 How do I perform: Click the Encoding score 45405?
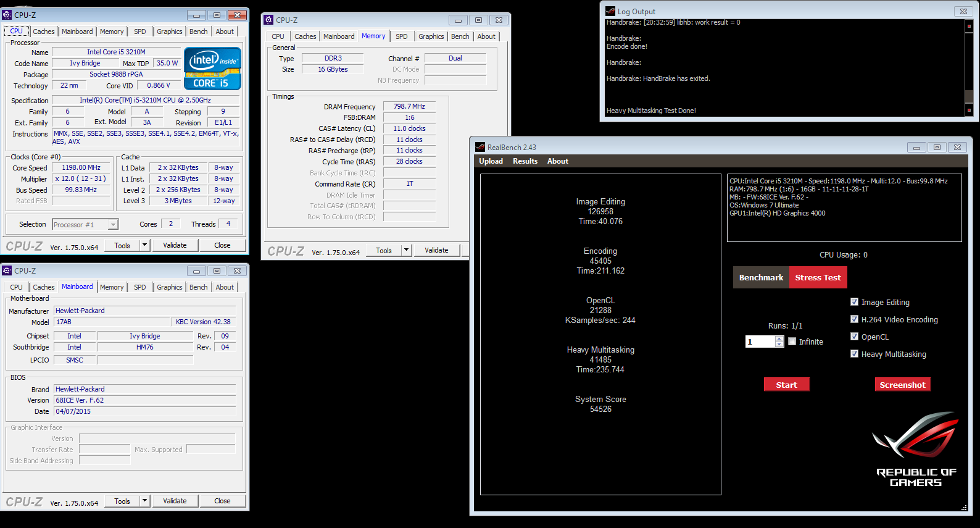(x=600, y=261)
